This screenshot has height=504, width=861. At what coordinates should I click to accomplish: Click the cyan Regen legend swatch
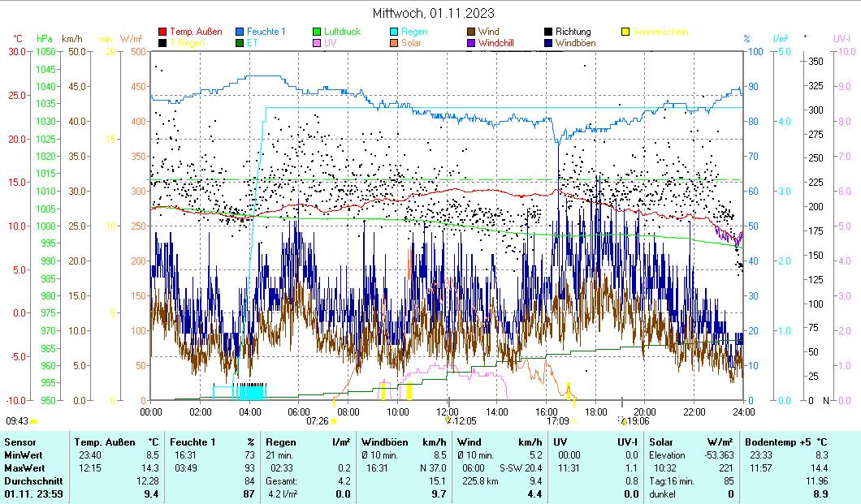[x=394, y=32]
